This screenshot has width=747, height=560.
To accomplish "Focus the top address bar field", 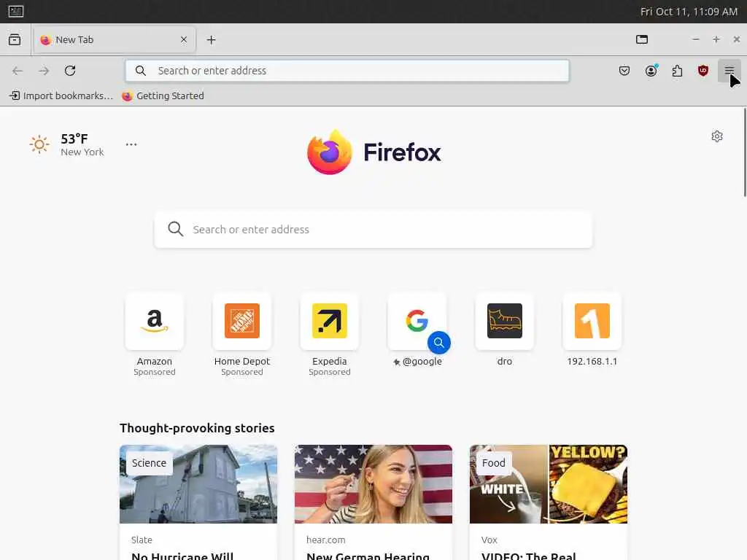I will coord(347,71).
